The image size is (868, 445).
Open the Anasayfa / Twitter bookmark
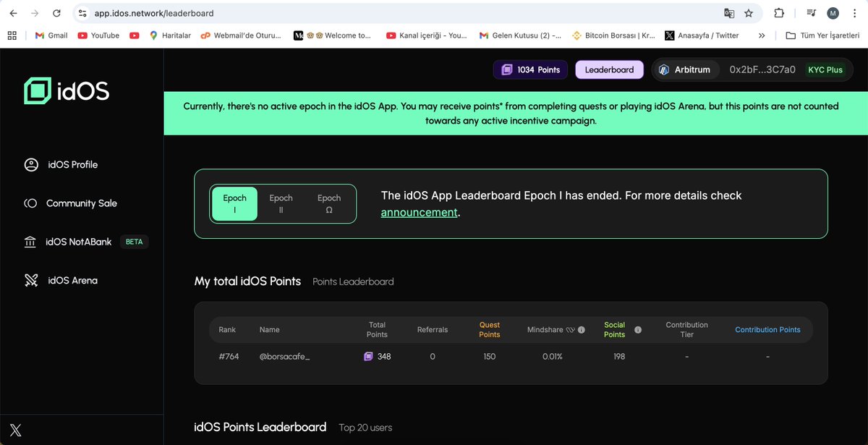pyautogui.click(x=702, y=35)
